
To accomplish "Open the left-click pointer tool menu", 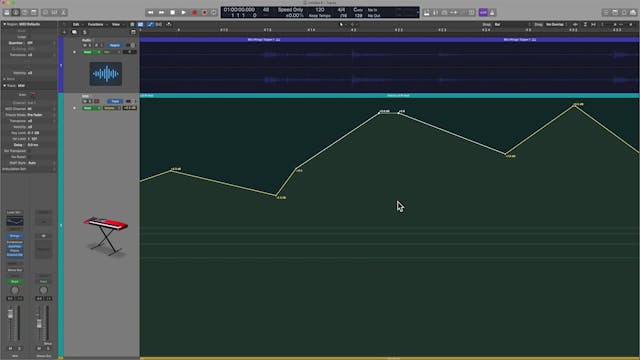I will coord(342,24).
